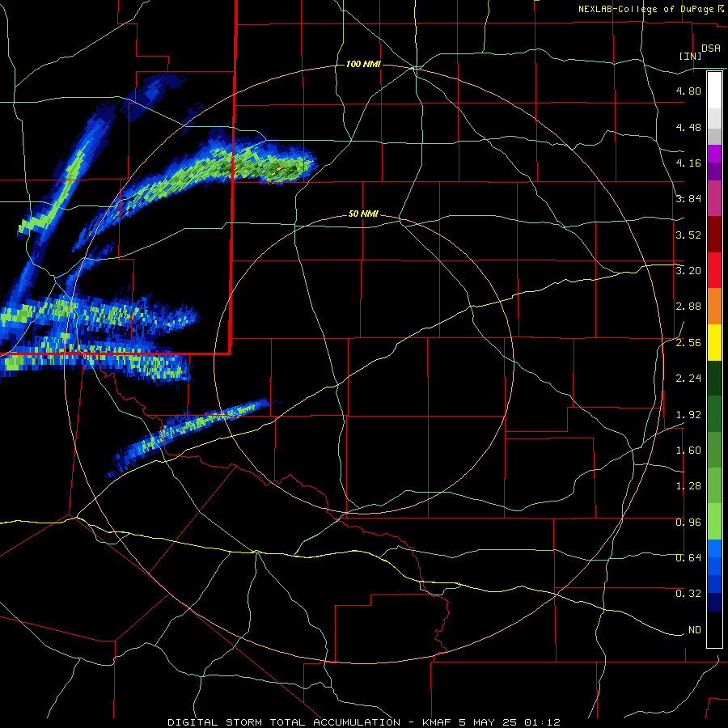Click the 0.32 legend value
728x728 pixels.
[688, 594]
